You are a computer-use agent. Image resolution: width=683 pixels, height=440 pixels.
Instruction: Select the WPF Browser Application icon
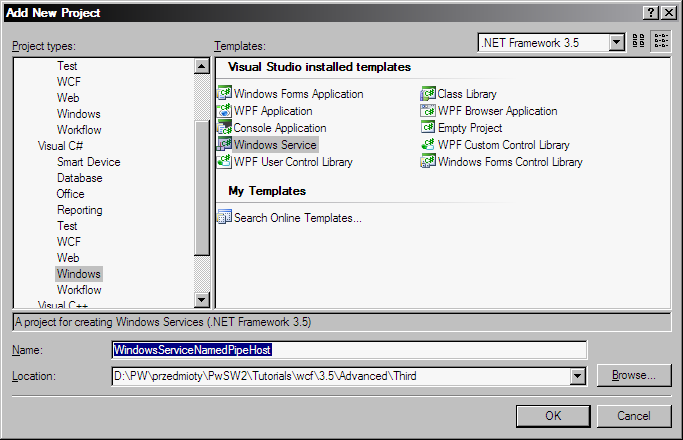tap(428, 110)
